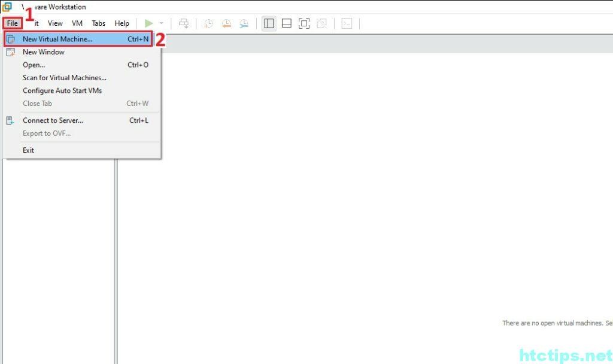Click the green Power On play icon
This screenshot has height=364, width=613.
[148, 23]
